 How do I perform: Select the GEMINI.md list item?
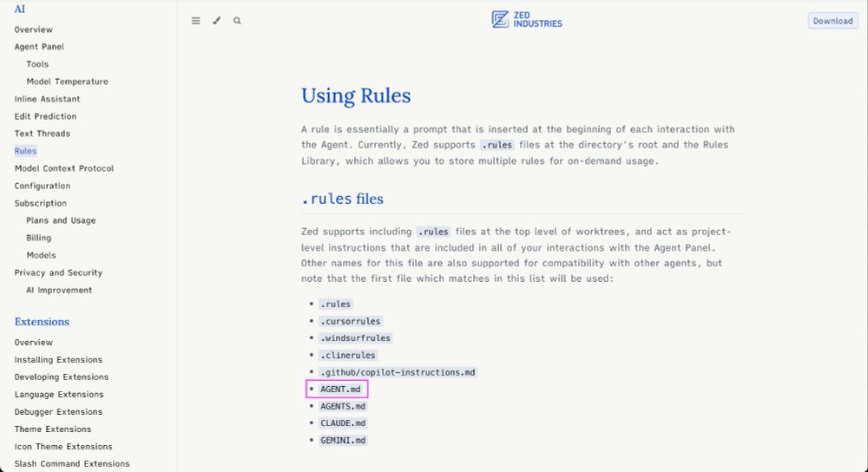coord(343,441)
